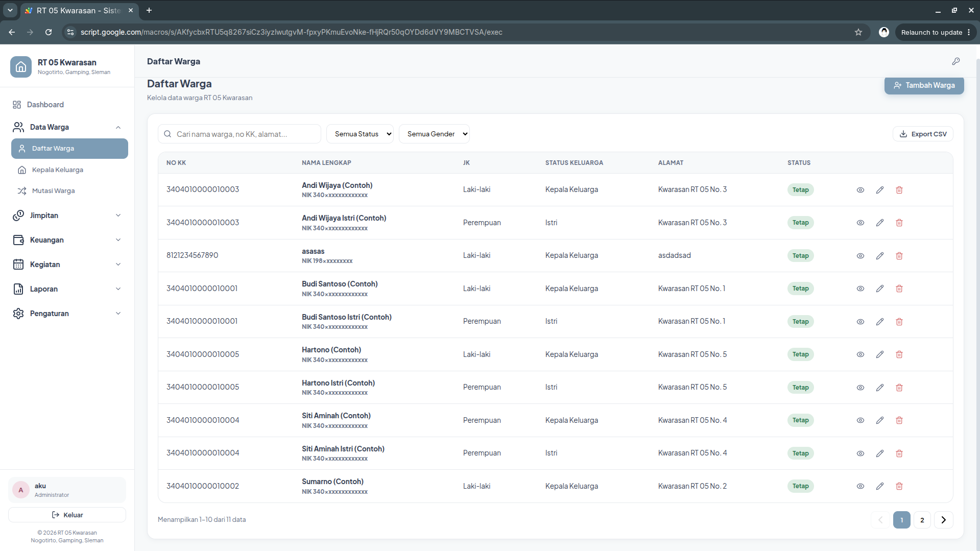Open the eye icon for asasas row
Screen dimensions: 980x551
860,256
